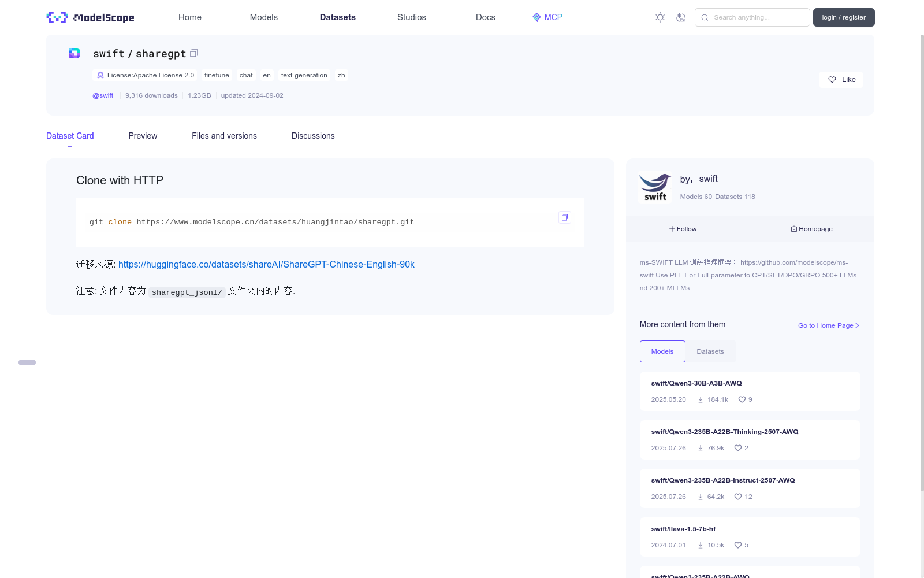Screen dimensions: 924x578
Task: Open the ShareGPT-Chinese-English-90k Hugging Face link
Action: click(266, 264)
